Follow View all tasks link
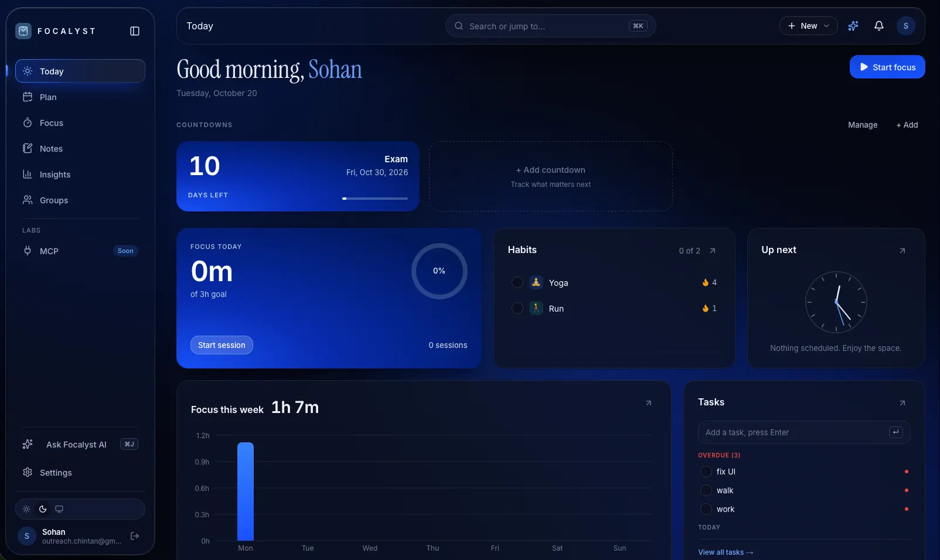This screenshot has height=560, width=940. pos(726,552)
